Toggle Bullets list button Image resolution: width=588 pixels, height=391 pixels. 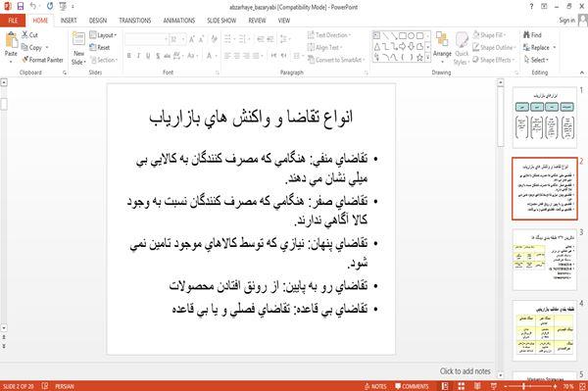point(227,39)
